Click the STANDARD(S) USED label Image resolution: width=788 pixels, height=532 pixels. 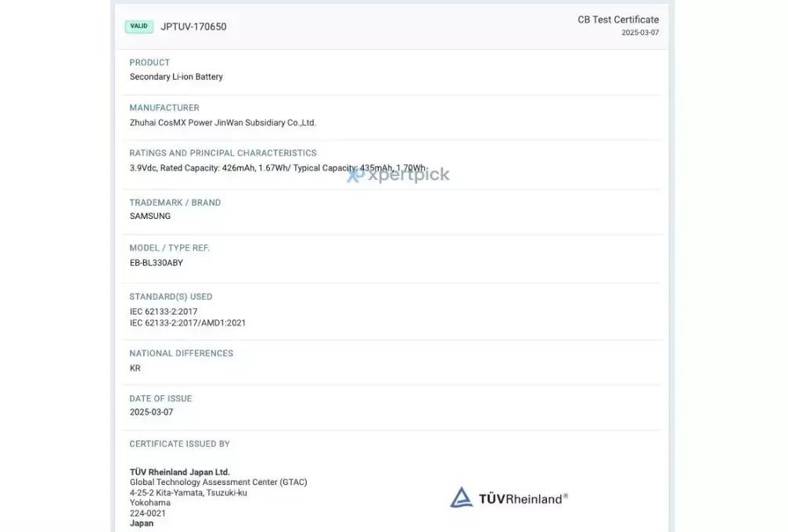pos(171,297)
